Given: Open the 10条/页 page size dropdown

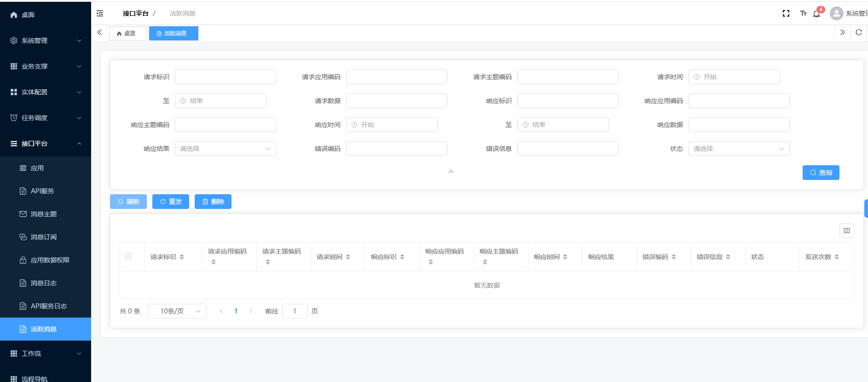Looking at the screenshot, I should click(177, 311).
